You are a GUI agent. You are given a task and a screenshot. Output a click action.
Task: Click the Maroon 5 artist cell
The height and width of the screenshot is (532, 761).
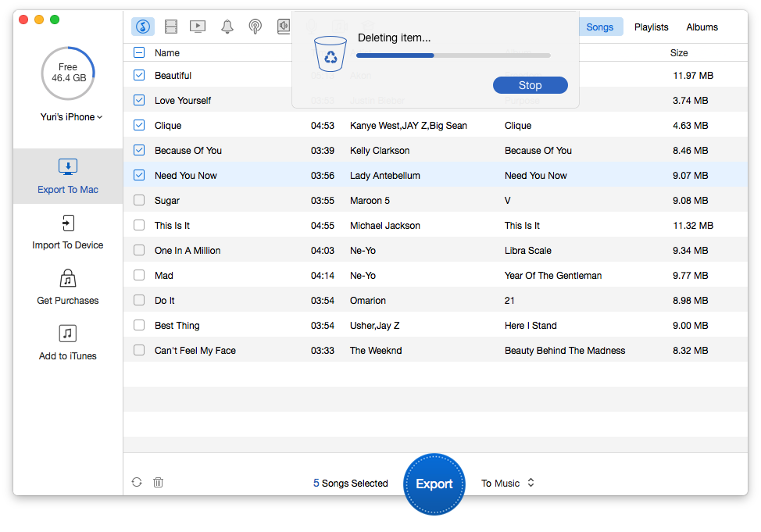tap(370, 201)
